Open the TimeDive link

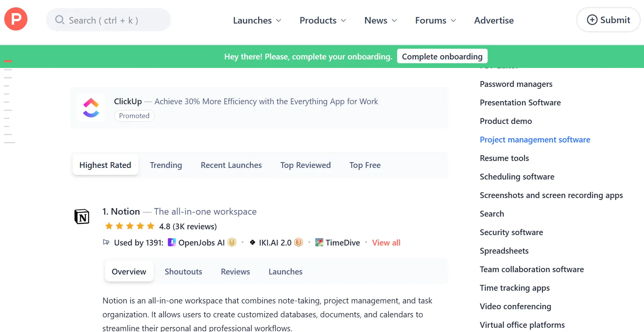tap(343, 242)
